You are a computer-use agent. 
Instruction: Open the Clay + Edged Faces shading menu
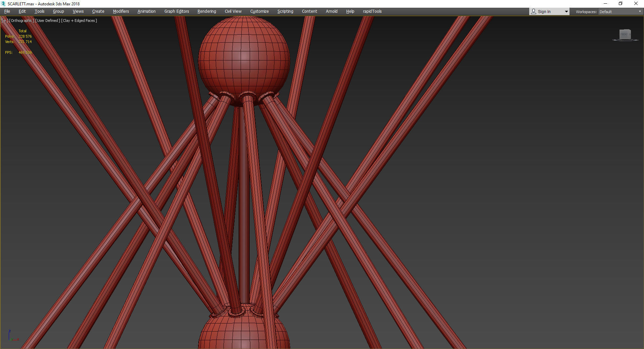pyautogui.click(x=79, y=20)
